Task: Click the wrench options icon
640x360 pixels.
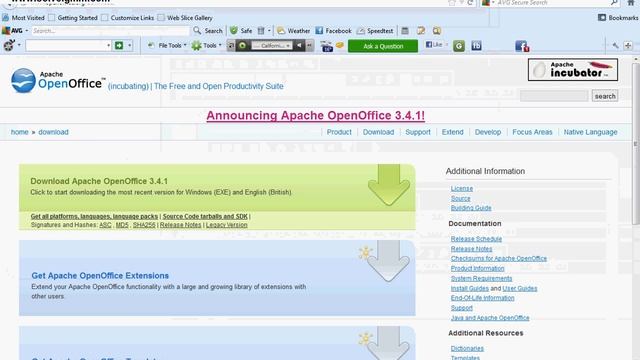Action: [616, 45]
